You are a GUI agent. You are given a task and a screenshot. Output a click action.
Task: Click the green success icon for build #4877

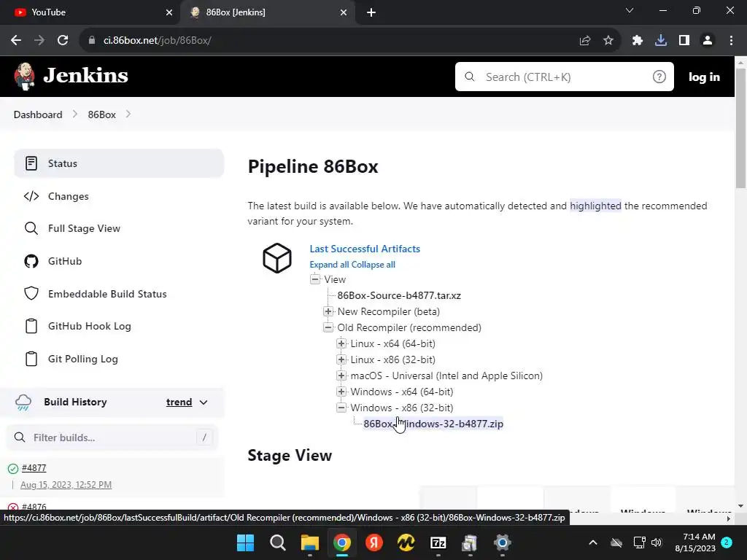13,469
